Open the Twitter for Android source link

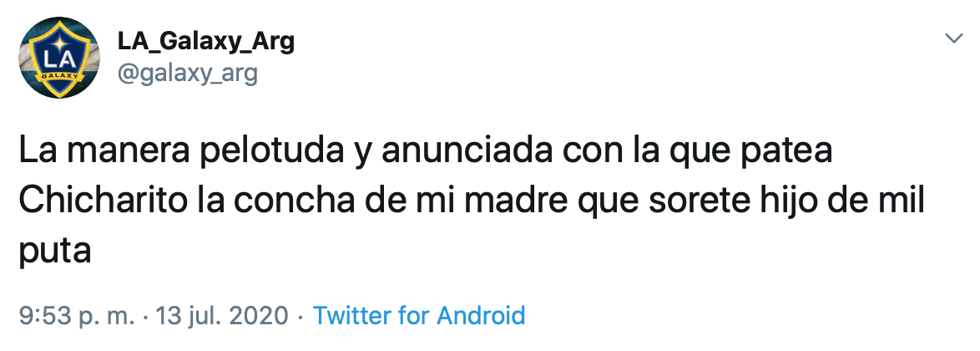click(x=418, y=316)
